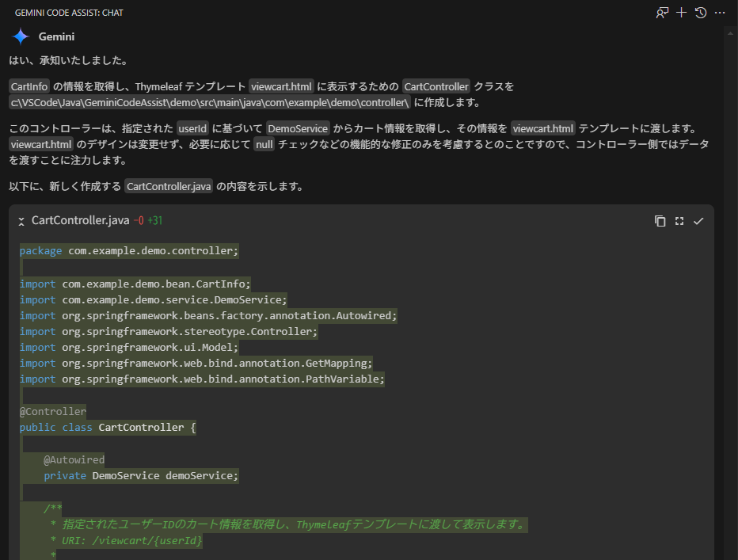This screenshot has width=738, height=560.
Task: Open the chat feedback icon in the header
Action: pyautogui.click(x=662, y=13)
